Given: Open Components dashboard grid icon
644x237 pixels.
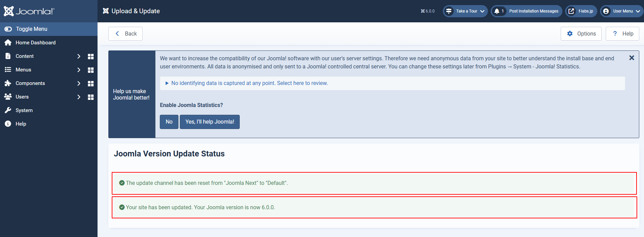Looking at the screenshot, I should coord(90,84).
